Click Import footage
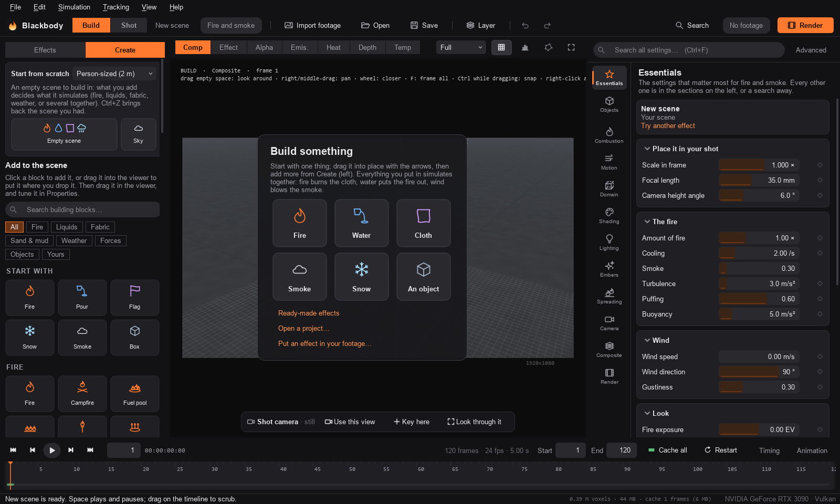The width and height of the screenshot is (840, 504). [x=312, y=25]
